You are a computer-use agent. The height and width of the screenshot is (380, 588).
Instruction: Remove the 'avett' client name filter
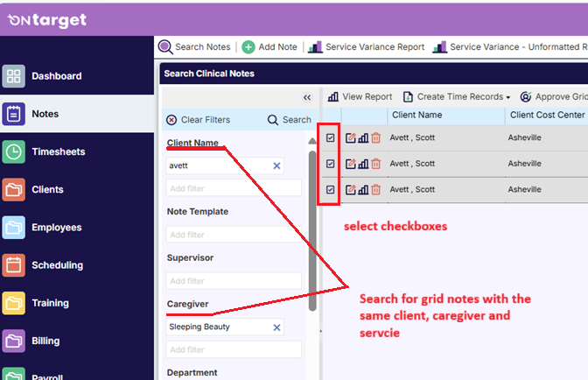[x=276, y=165]
